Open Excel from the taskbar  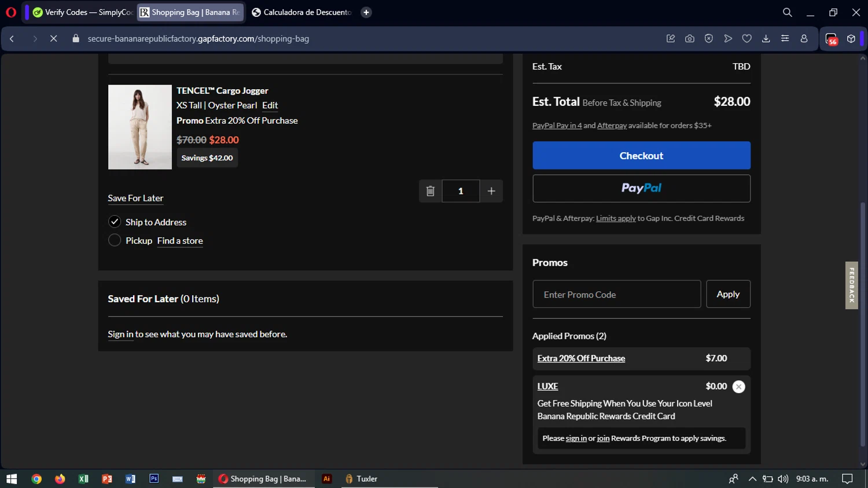(83, 479)
